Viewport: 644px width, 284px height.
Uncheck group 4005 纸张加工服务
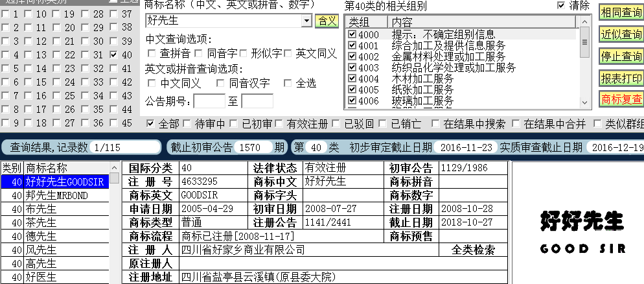352,89
